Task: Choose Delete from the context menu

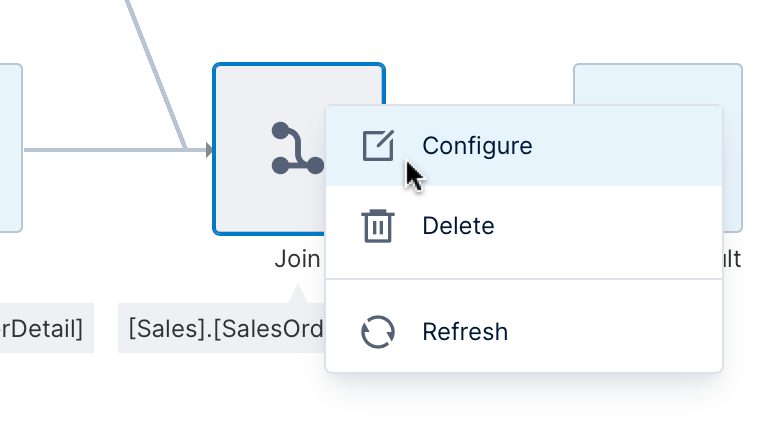Action: [524, 226]
